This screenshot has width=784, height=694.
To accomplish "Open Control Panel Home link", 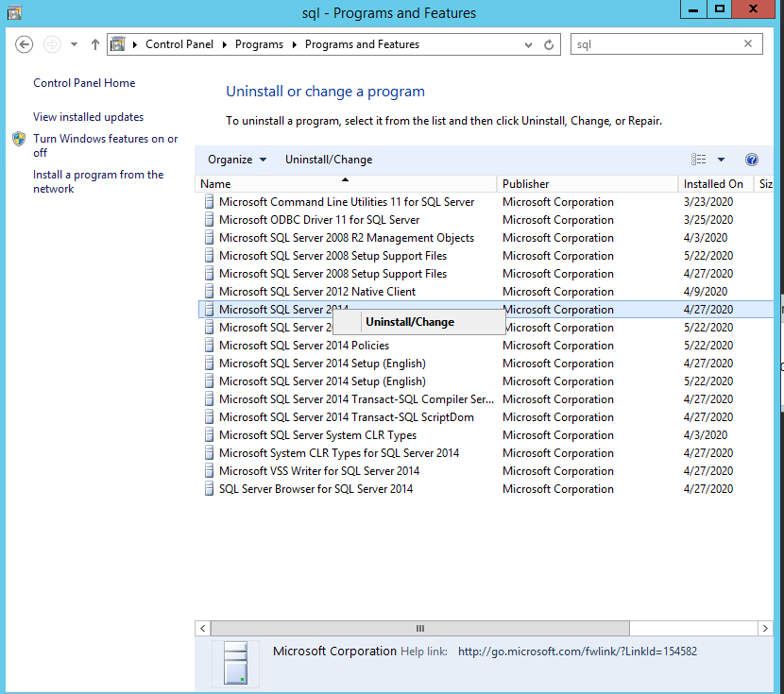I will (x=84, y=83).
